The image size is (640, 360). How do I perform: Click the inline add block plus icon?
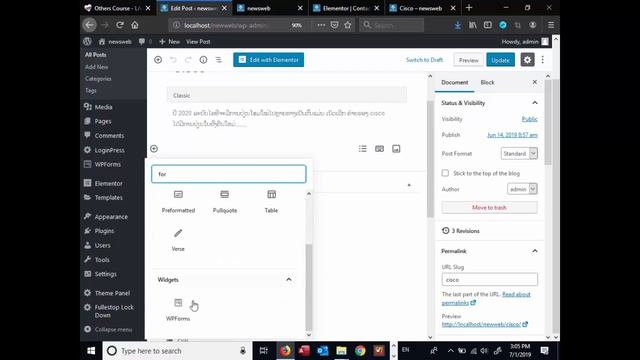(154, 149)
